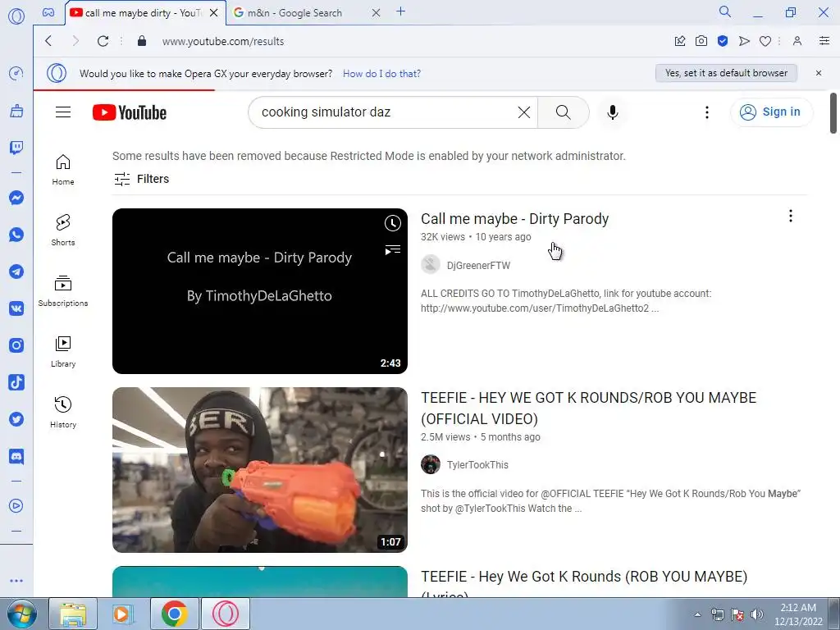The height and width of the screenshot is (630, 840).
Task: Open the YouTube hamburger guide menu
Action: click(x=63, y=112)
